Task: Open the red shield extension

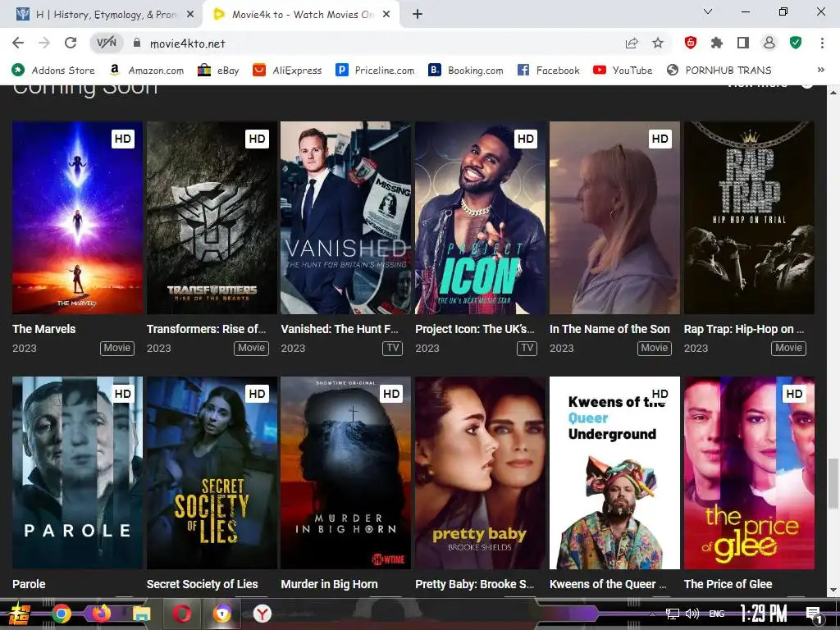Action: pyautogui.click(x=691, y=43)
